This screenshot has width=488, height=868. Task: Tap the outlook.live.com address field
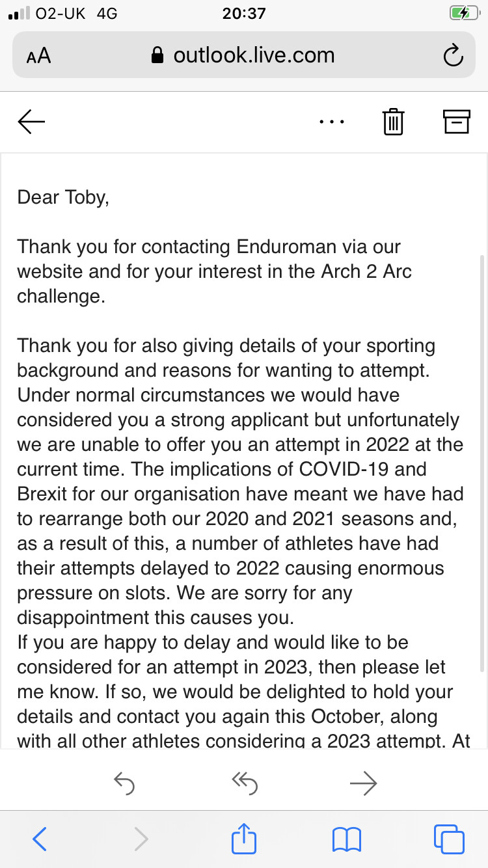[x=254, y=56]
